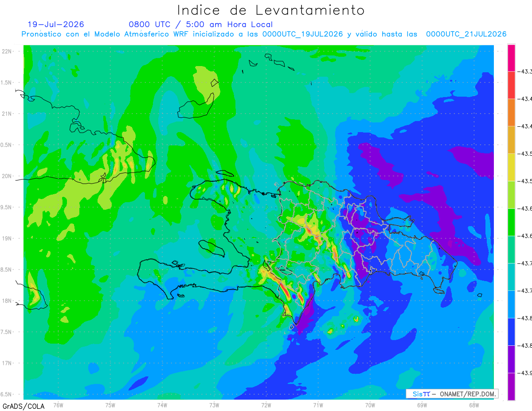Click the date '19-Jul-2026'
Viewport: 532px width, 411px height.
click(56, 24)
